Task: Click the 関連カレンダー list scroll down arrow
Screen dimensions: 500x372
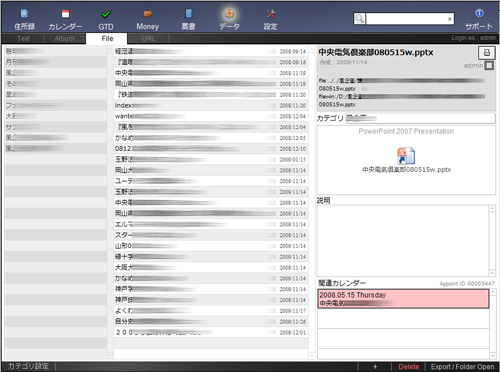Action: click(493, 356)
